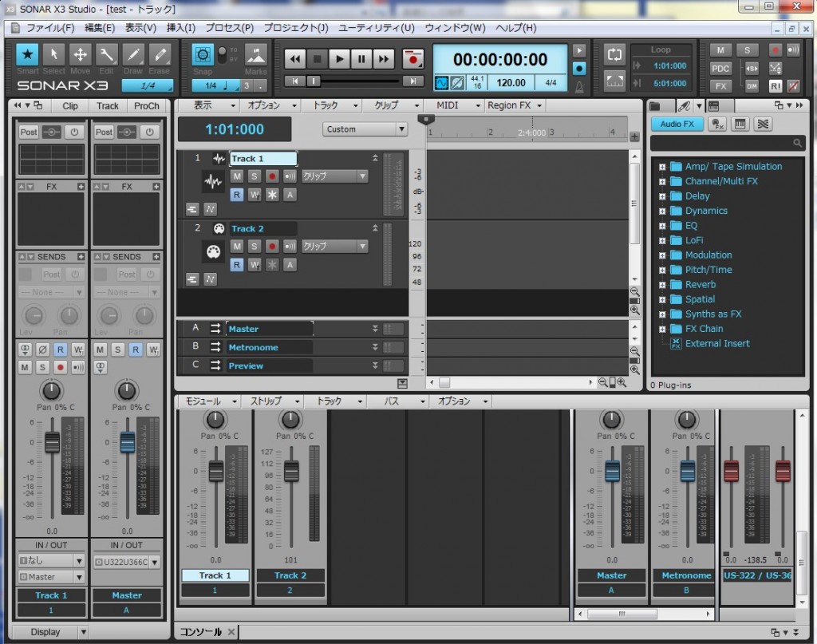The width and height of the screenshot is (817, 644).
Task: Solo Track 1 in track pane
Action: (255, 176)
